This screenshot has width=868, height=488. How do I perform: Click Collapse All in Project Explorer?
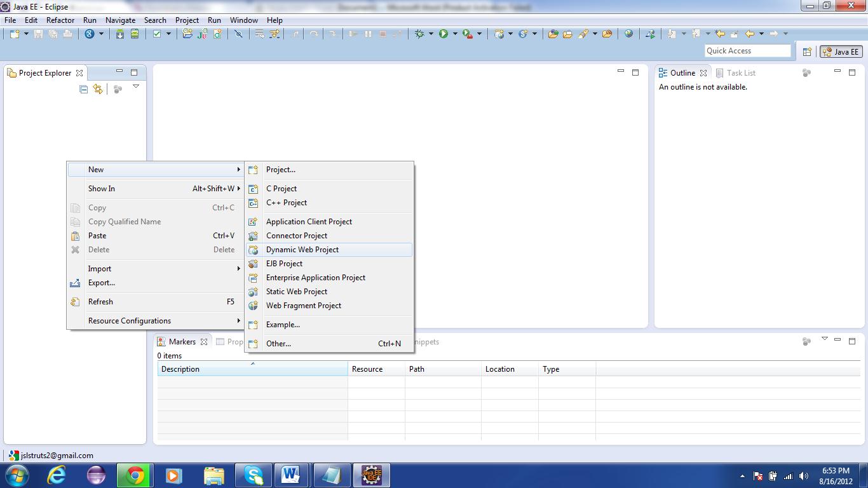[x=83, y=90]
